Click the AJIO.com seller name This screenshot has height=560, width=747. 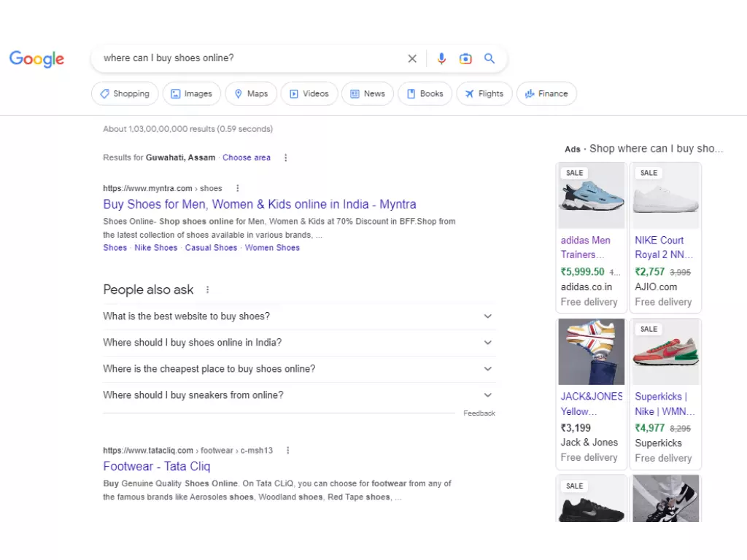click(x=656, y=287)
